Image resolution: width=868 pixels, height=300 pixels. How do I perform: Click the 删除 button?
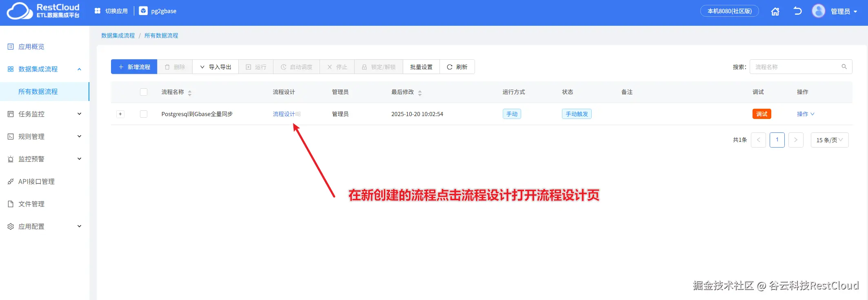tap(175, 67)
